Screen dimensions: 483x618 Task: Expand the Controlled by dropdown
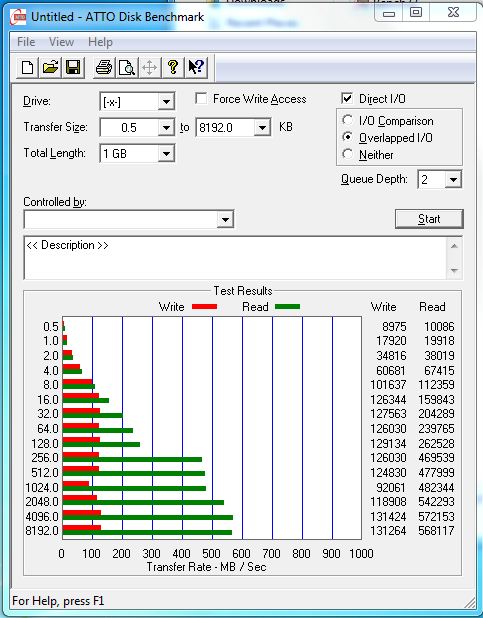(226, 219)
